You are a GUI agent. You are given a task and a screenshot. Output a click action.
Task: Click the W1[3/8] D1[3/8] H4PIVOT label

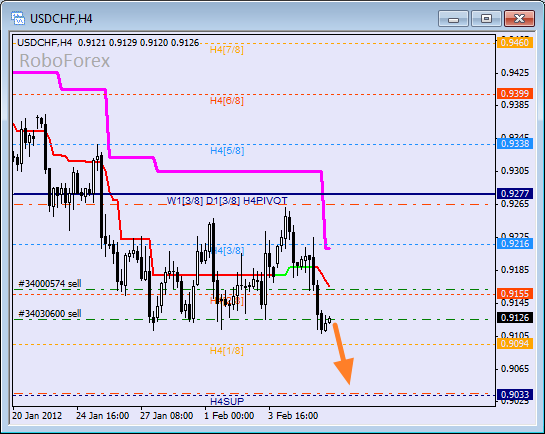[x=227, y=201]
